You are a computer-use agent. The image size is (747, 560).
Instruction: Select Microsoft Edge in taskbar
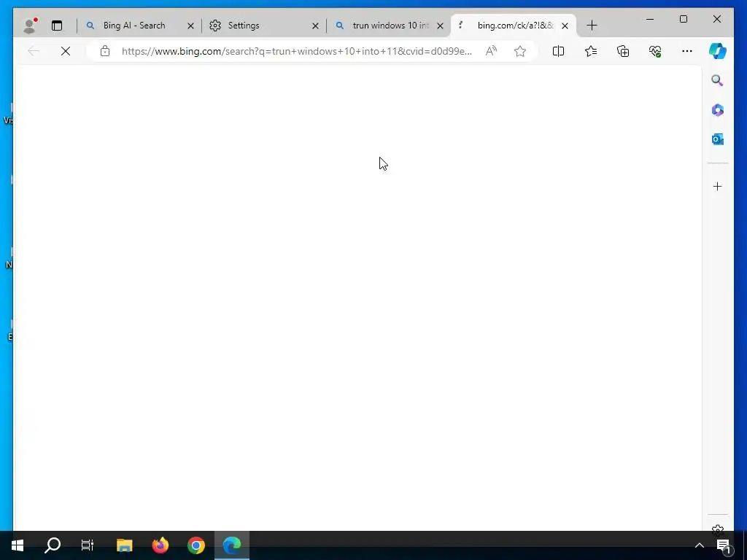click(232, 545)
